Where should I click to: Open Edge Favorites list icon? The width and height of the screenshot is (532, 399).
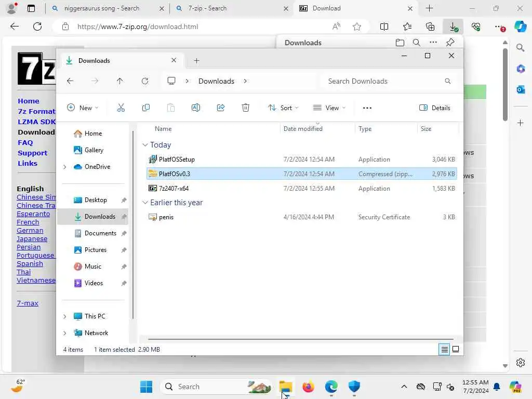pyautogui.click(x=407, y=26)
